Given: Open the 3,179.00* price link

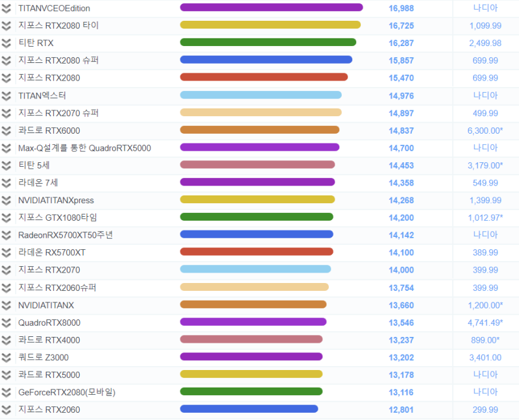Looking at the screenshot, I should (485, 166).
